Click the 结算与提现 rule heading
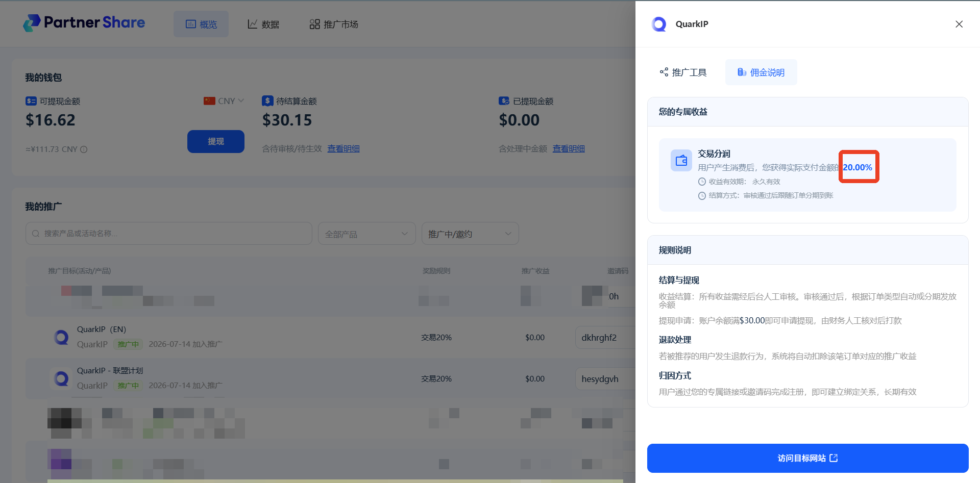The image size is (980, 483). pos(679,280)
